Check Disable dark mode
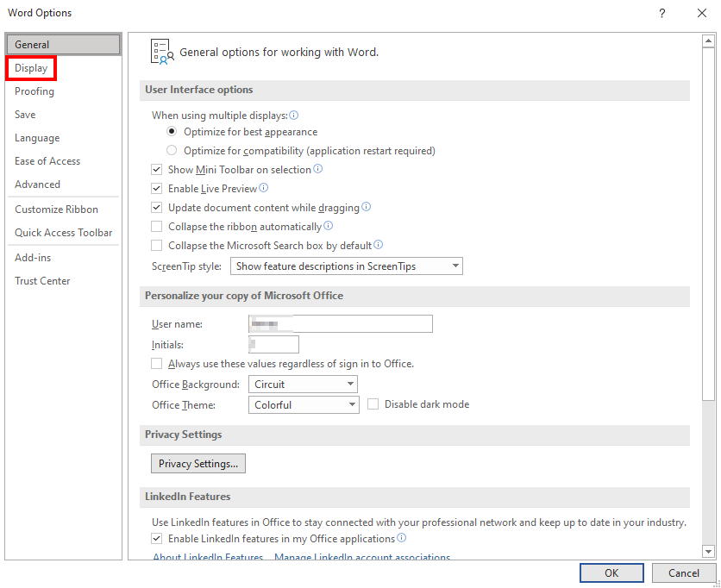The width and height of the screenshot is (721, 588). coord(373,404)
